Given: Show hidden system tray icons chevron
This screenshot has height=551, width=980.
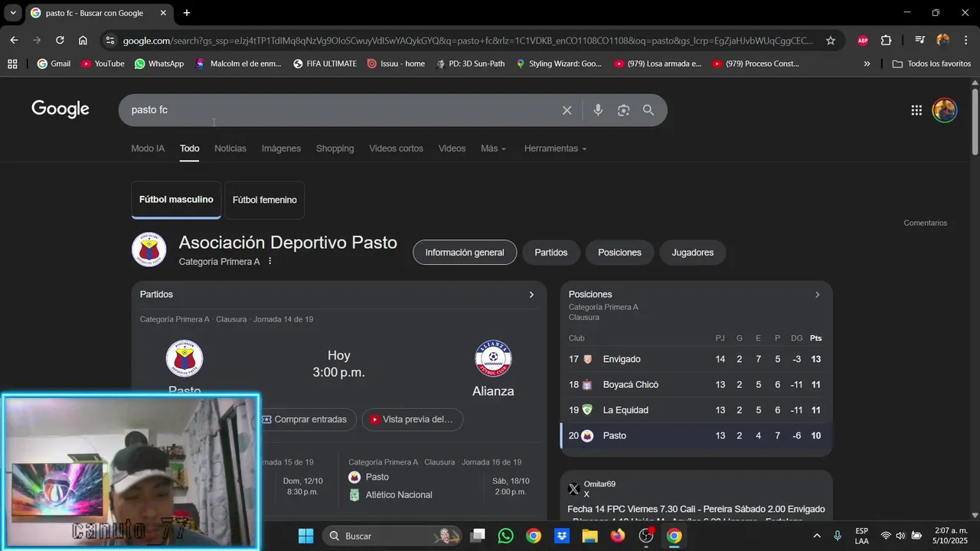Looking at the screenshot, I should (816, 536).
